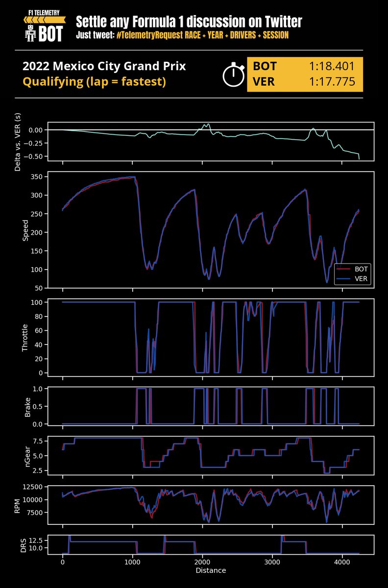The height and width of the screenshot is (588, 388).
Task: Click the 'Speed' axis label
Action: point(25,229)
